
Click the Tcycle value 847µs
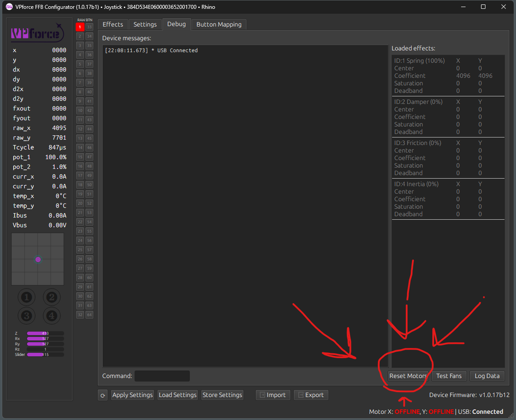(x=57, y=147)
